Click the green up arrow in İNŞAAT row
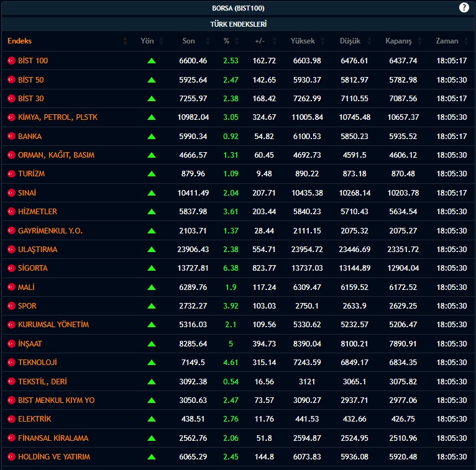 tap(152, 344)
